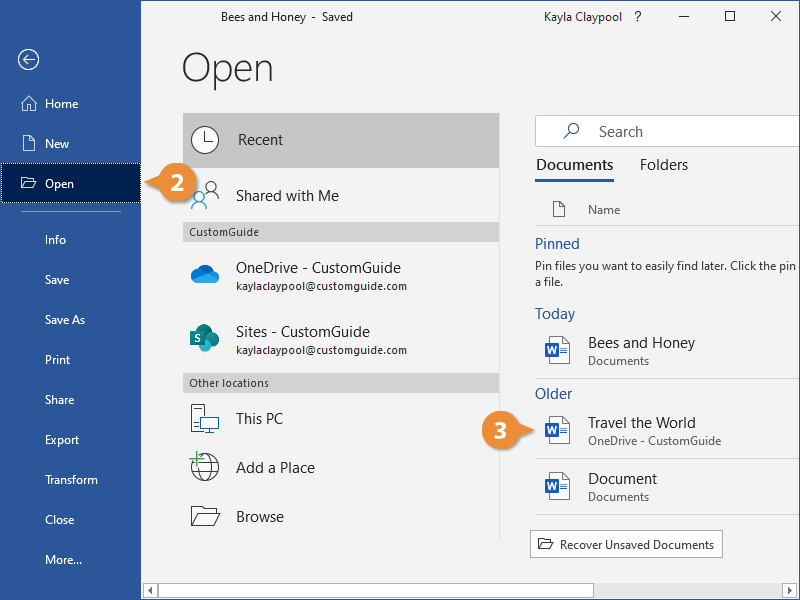Sort the file list by Name column

coord(604,210)
